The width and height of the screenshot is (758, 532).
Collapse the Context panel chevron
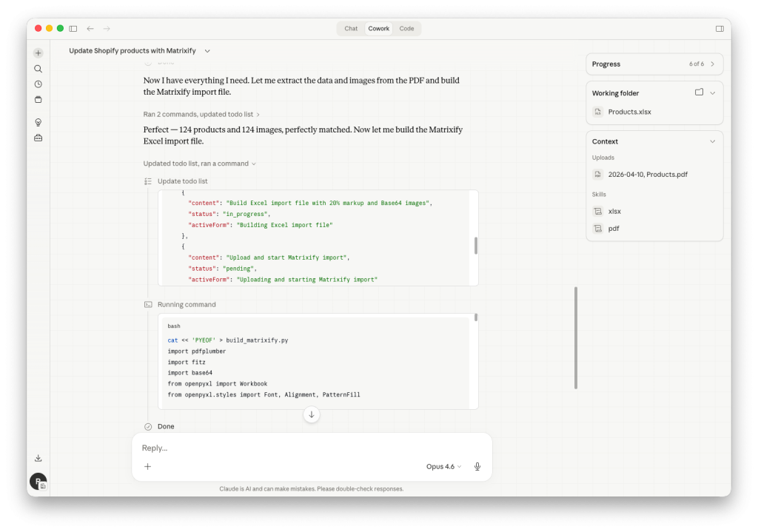click(x=712, y=141)
